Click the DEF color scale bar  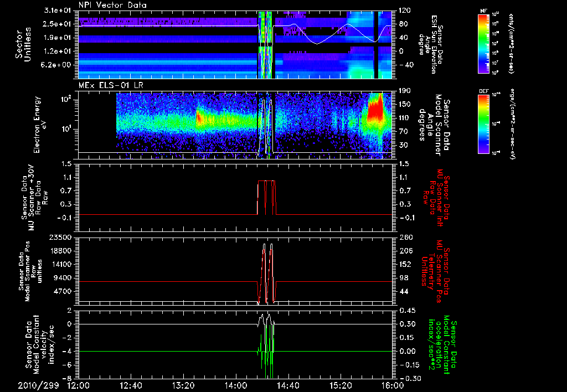[484, 123]
